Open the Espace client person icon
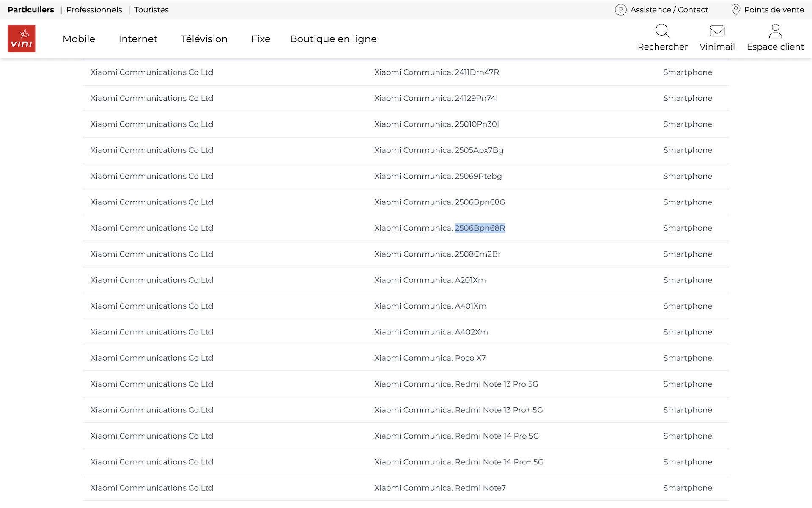Image resolution: width=812 pixels, height=508 pixels. [x=775, y=31]
